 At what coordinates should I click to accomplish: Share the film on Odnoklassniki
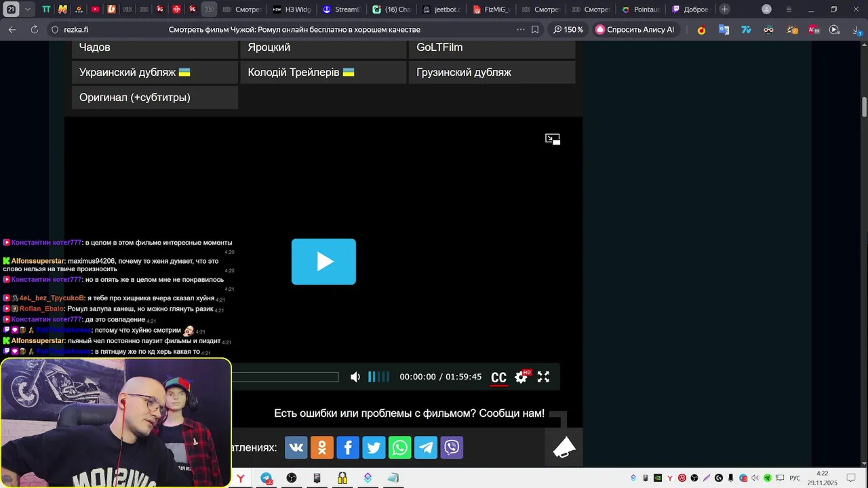tap(322, 447)
